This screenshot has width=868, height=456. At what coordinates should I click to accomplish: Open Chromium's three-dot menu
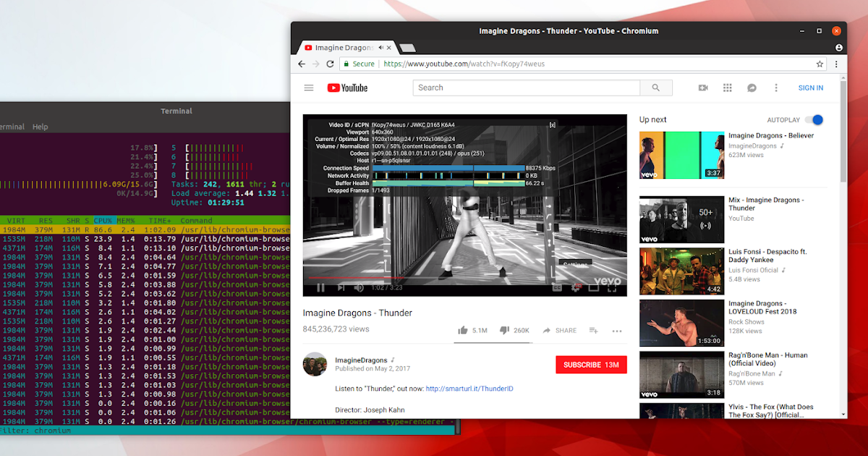point(838,64)
